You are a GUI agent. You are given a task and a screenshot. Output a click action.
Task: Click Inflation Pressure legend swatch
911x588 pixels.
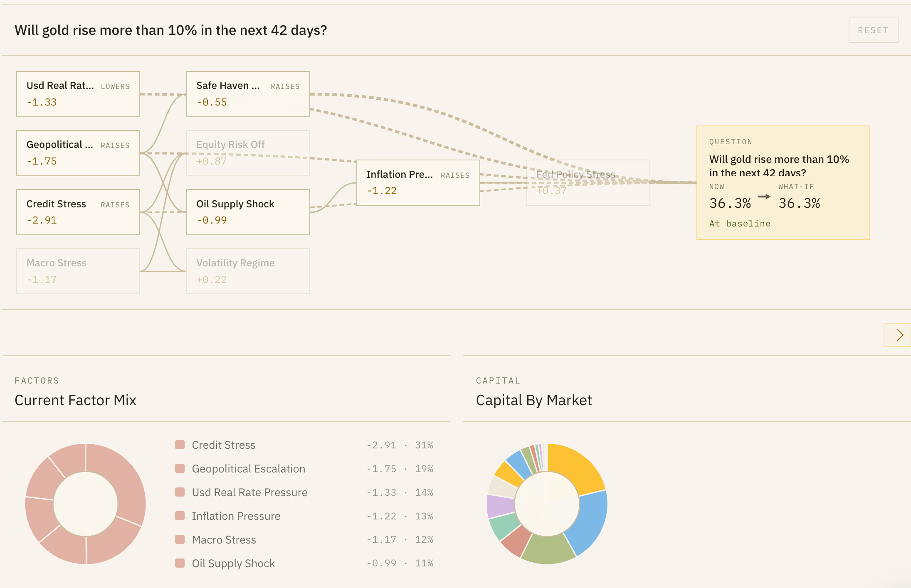(180, 516)
